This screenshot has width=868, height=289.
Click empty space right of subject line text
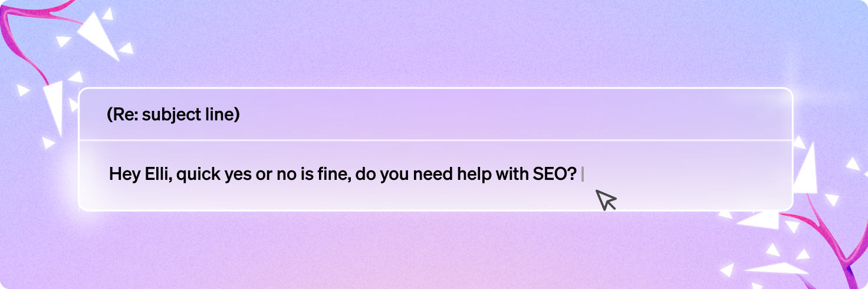click(x=513, y=115)
